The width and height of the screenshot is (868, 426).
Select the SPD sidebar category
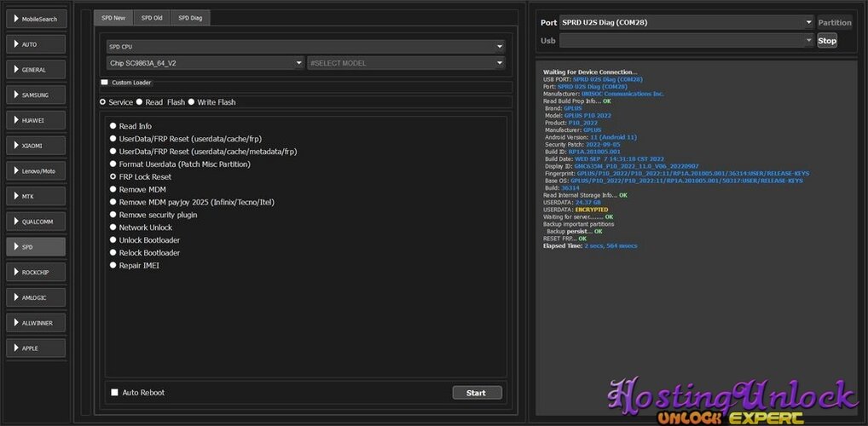[x=36, y=247]
